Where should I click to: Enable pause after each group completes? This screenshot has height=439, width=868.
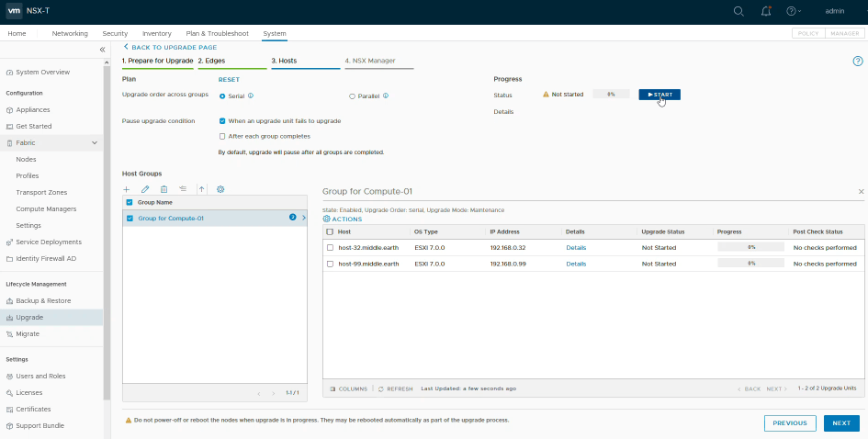[x=222, y=136]
